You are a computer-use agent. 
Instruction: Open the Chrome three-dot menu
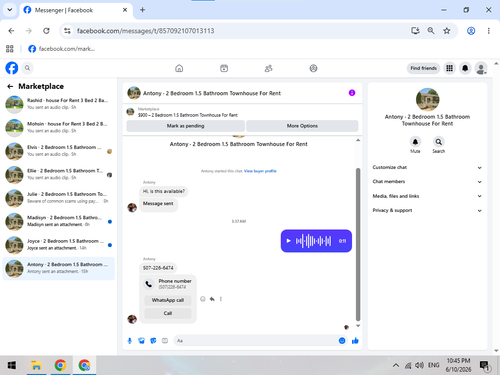(x=489, y=31)
